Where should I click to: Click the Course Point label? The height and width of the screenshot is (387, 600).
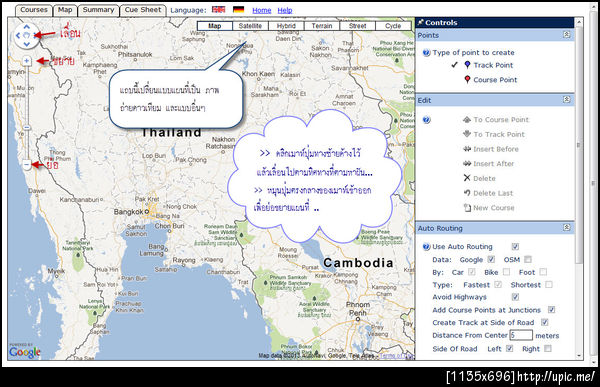(495, 80)
